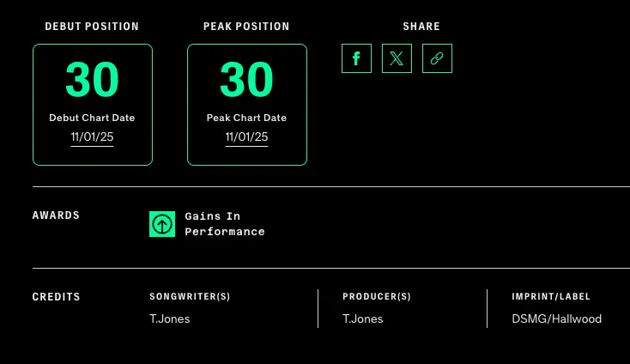
Task: Share on Facebook icon
Action: [x=356, y=58]
